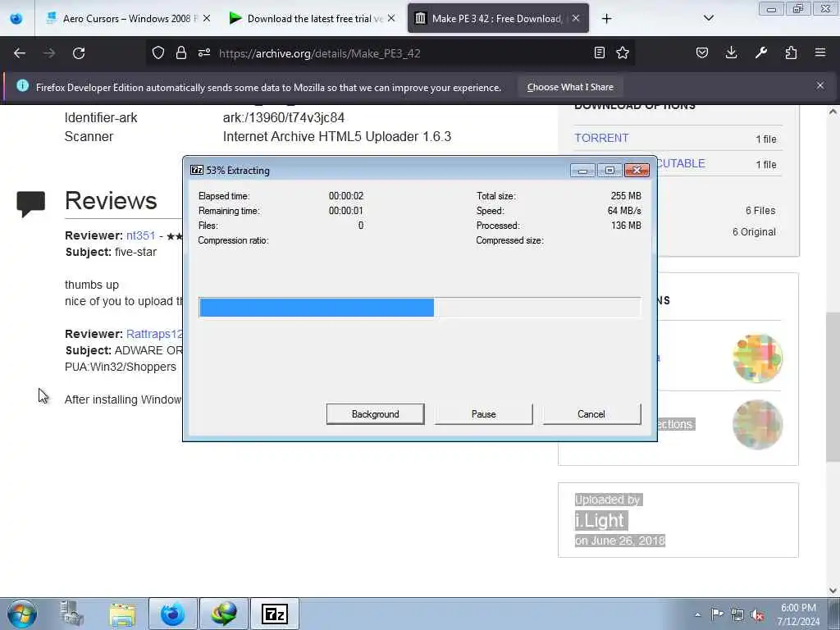Open reviewer Rattraps12 profile link
Screen dimensions: 840x630
pos(154,335)
